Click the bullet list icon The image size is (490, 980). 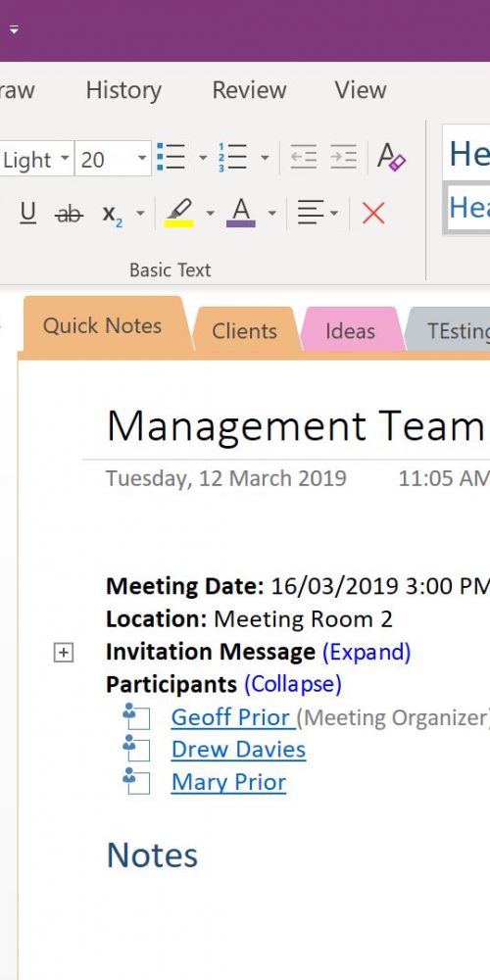[x=171, y=157]
